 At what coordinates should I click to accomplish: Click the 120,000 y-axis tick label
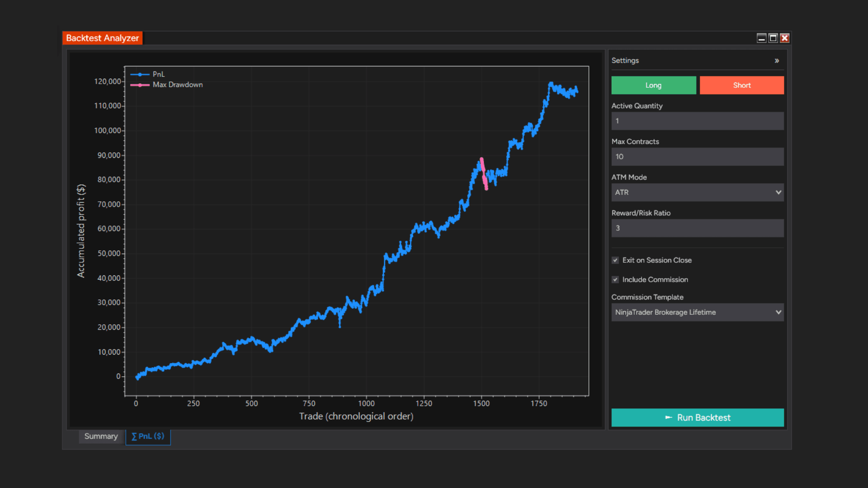[108, 81]
